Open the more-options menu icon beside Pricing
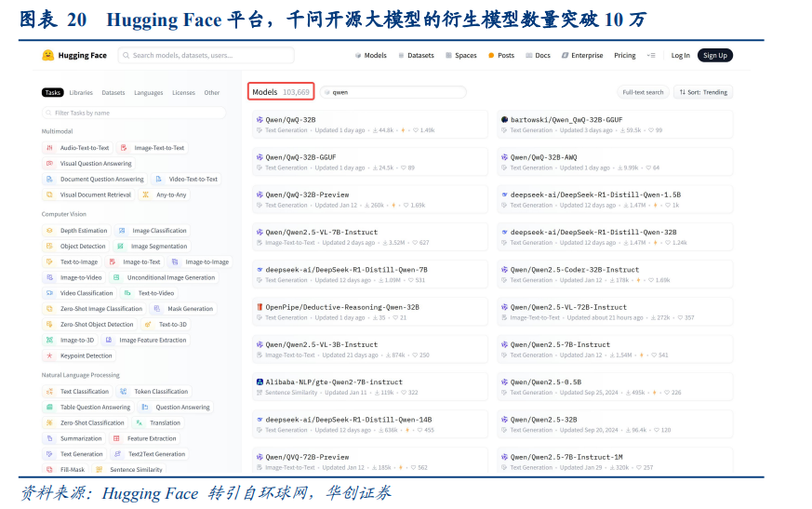The height and width of the screenshot is (509, 812). coord(651,56)
